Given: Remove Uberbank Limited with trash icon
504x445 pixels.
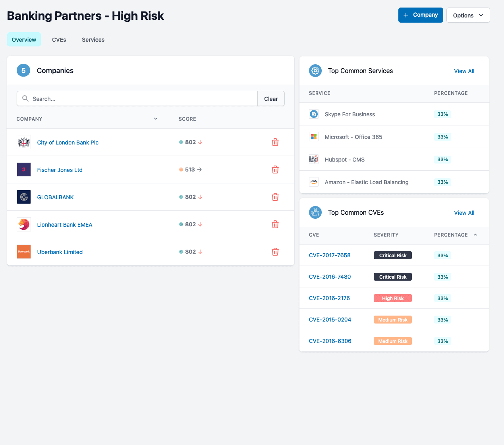Looking at the screenshot, I should (x=275, y=252).
